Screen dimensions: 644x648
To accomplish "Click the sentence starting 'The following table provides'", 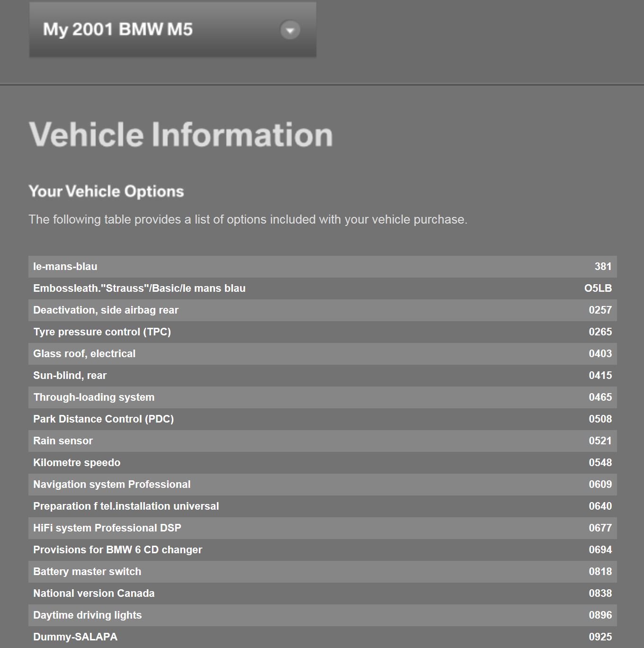I will coord(248,219).
